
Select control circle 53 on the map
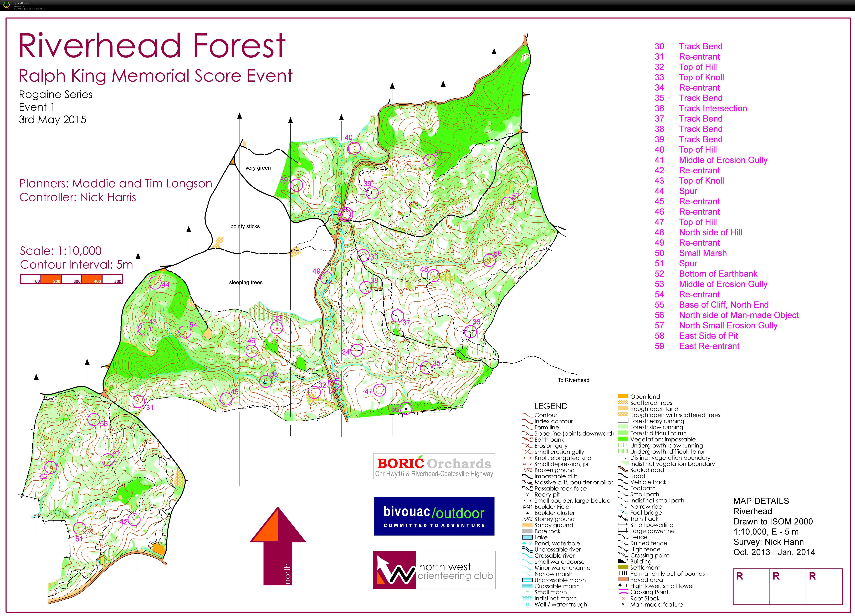[94, 419]
